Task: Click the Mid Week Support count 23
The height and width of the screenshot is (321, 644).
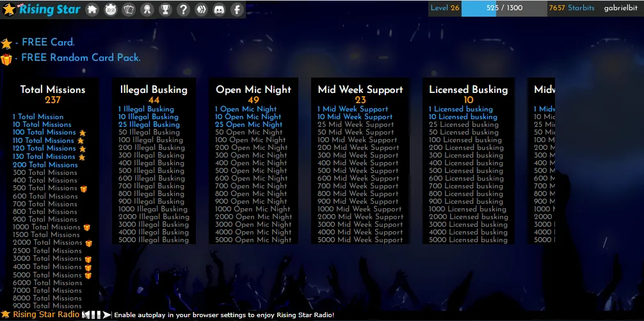Action: pyautogui.click(x=360, y=100)
